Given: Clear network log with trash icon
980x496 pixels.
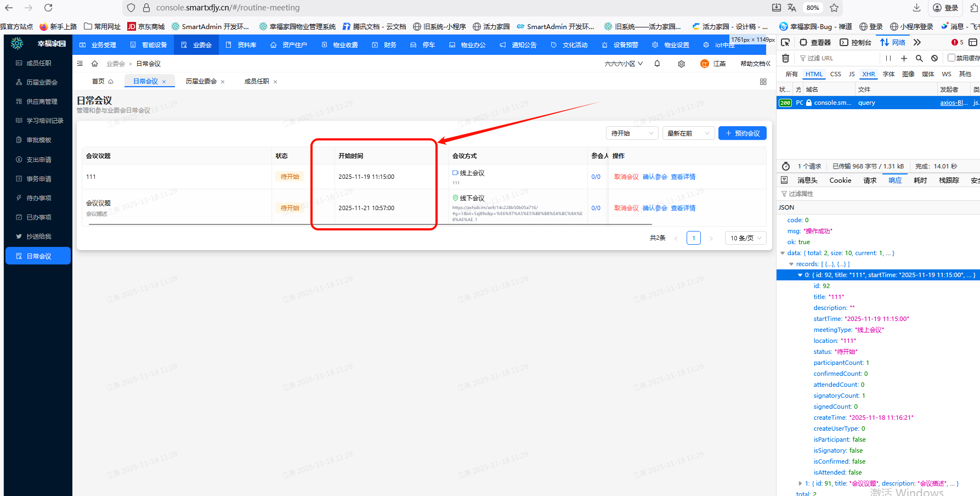Looking at the screenshot, I should tap(785, 58).
